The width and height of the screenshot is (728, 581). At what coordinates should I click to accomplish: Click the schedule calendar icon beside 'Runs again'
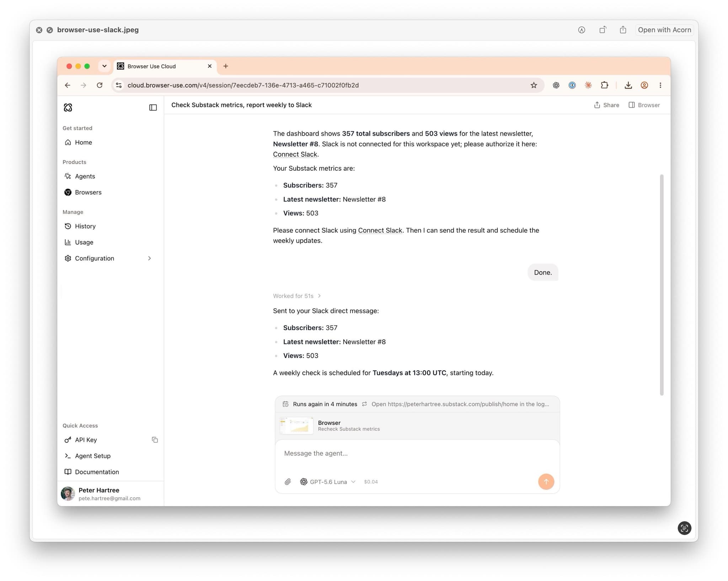point(285,404)
